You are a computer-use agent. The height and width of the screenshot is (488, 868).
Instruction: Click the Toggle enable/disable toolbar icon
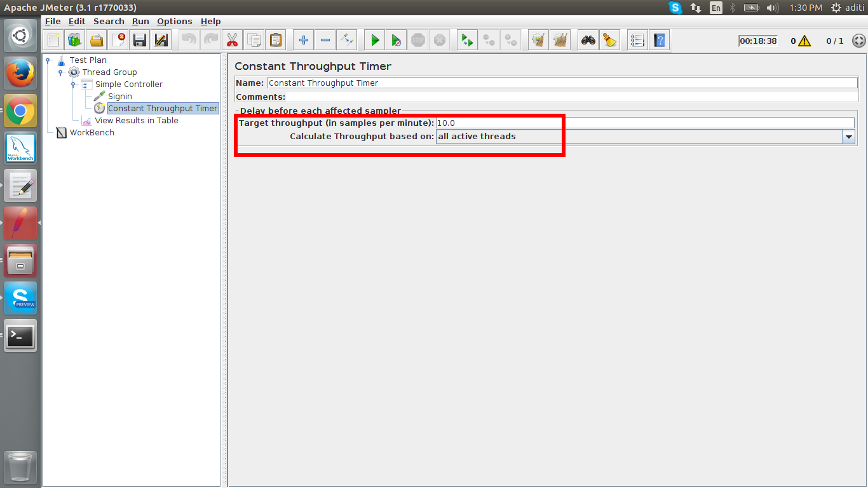coord(347,41)
